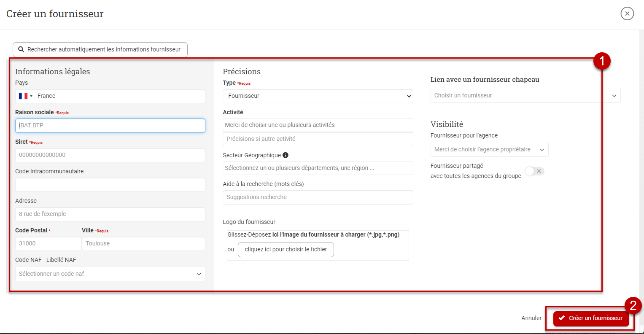Select the Code Intracommunautaire text box
This screenshot has width=644, height=334.
(x=110, y=185)
